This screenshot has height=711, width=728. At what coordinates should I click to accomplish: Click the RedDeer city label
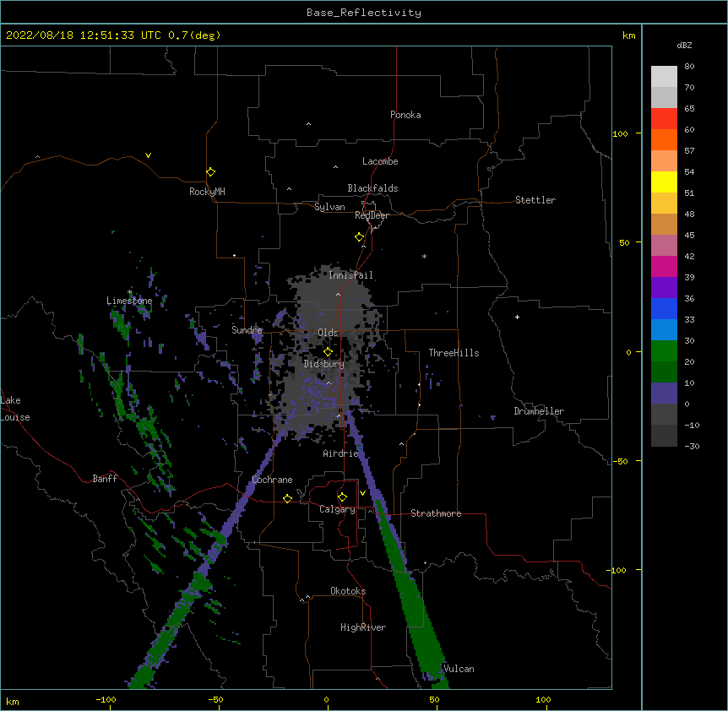tap(372, 215)
